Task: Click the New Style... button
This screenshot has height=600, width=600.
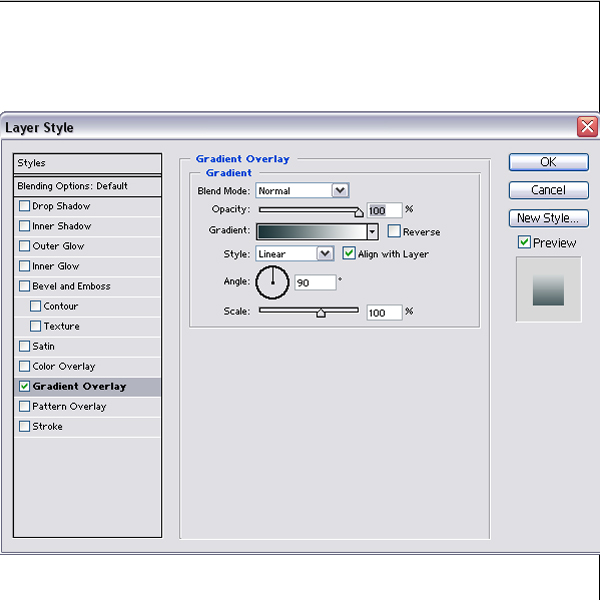Action: tap(548, 218)
